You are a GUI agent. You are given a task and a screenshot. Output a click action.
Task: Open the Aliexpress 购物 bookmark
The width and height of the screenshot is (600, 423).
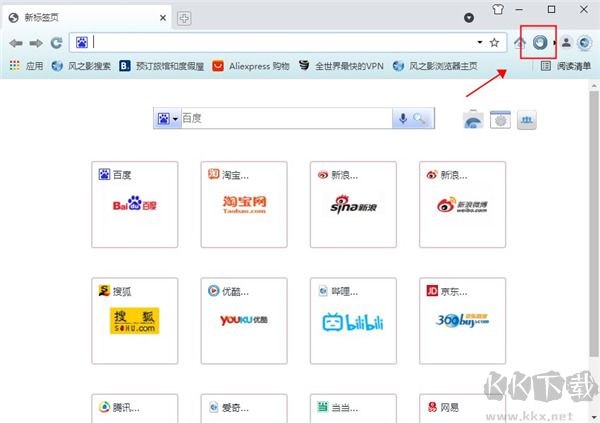[250, 66]
